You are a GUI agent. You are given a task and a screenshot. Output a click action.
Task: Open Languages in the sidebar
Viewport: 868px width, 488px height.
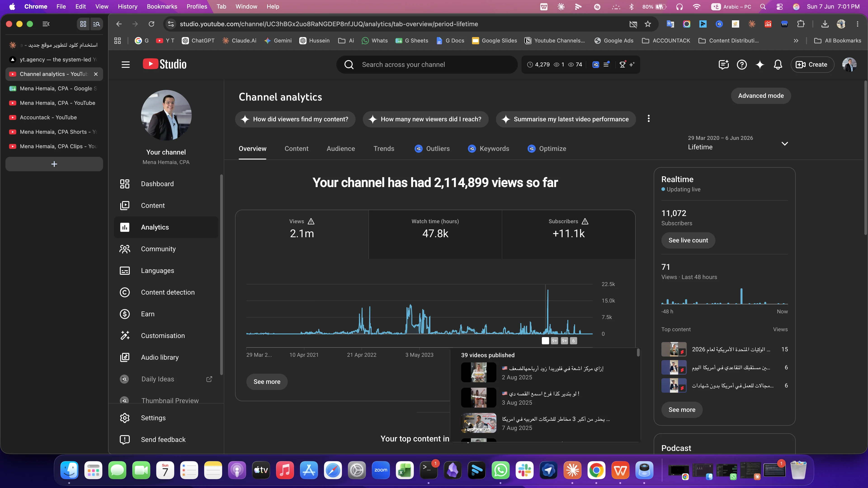[166, 270]
